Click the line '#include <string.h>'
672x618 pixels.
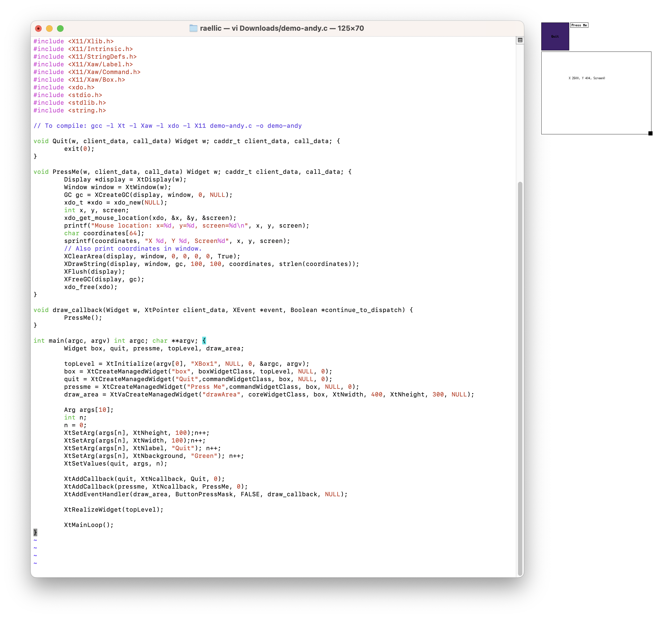point(70,110)
